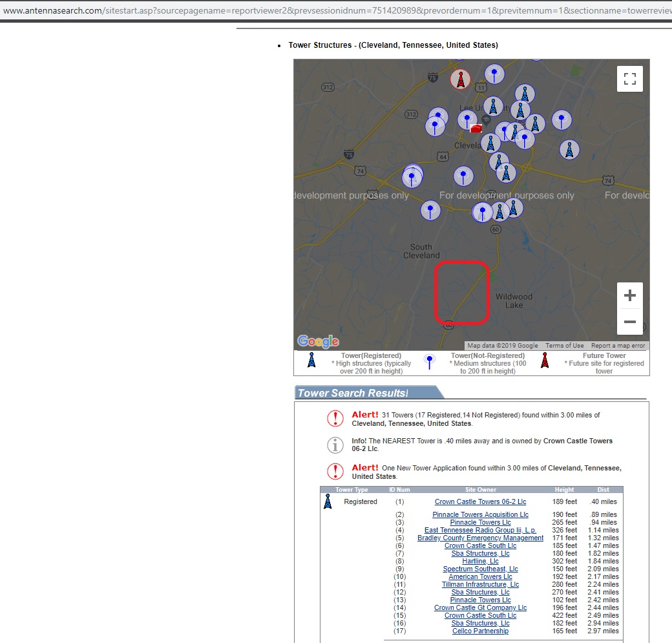Click the Site Owner column header
Viewport: 672px width, 643px height.
pyautogui.click(x=481, y=490)
